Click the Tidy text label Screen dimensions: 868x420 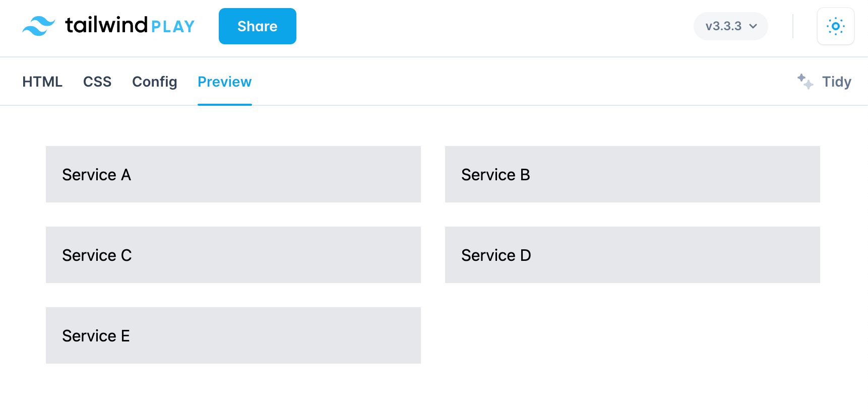pos(836,82)
